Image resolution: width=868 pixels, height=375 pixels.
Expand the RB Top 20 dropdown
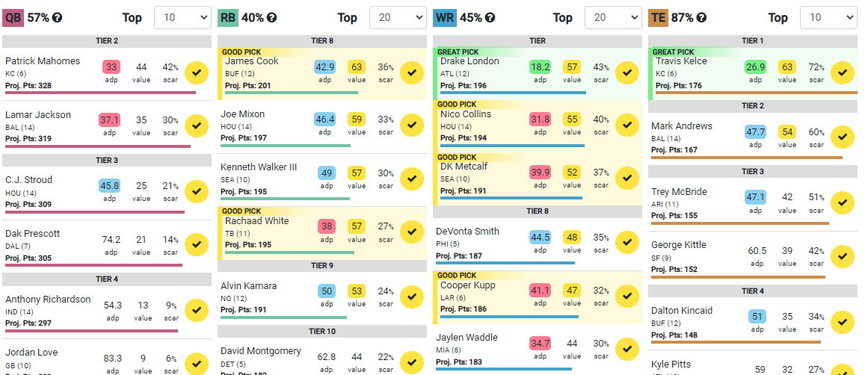click(398, 18)
